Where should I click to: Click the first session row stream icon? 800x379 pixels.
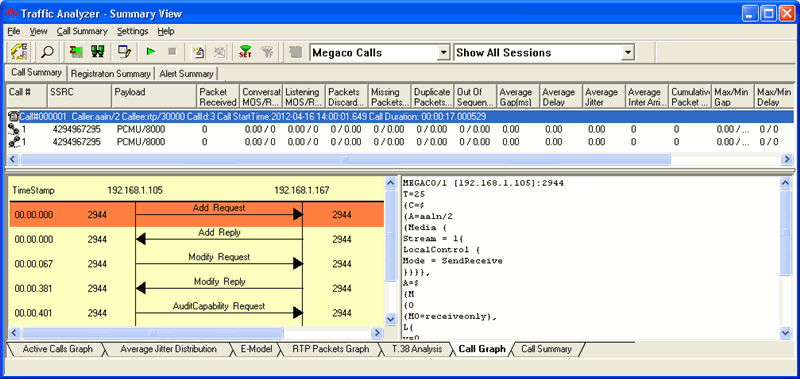pos(14,130)
